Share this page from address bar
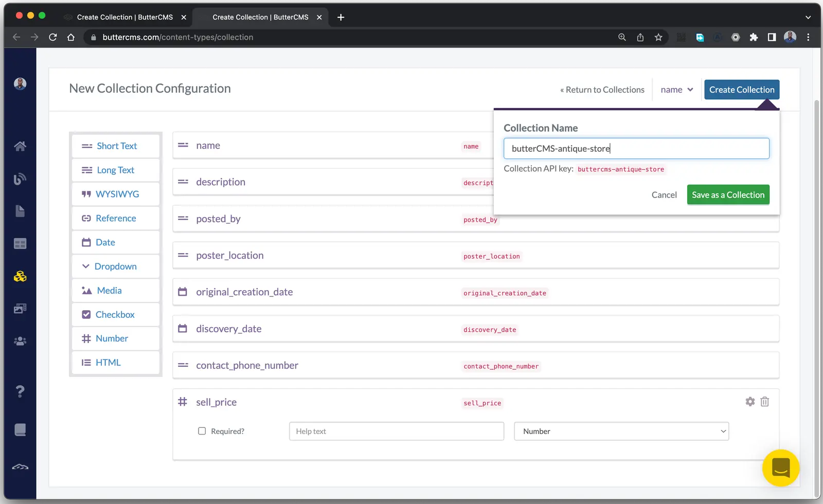823x504 pixels. pyautogui.click(x=640, y=37)
